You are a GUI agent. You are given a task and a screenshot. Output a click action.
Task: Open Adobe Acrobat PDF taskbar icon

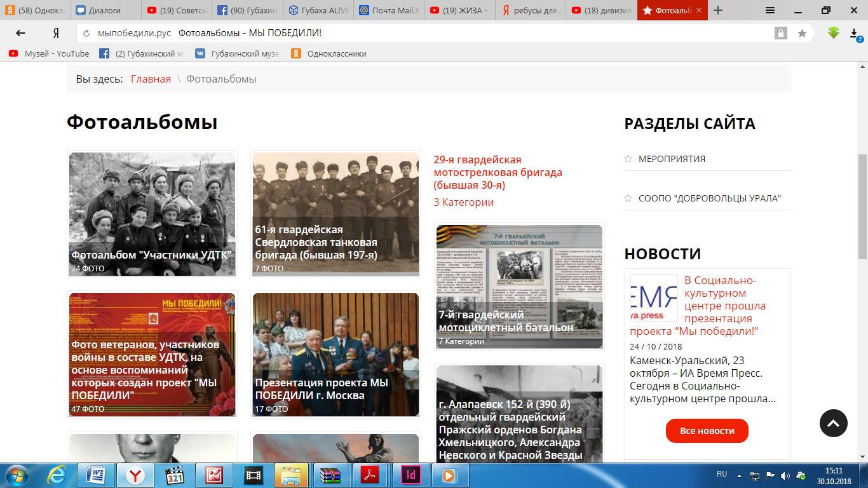click(370, 475)
